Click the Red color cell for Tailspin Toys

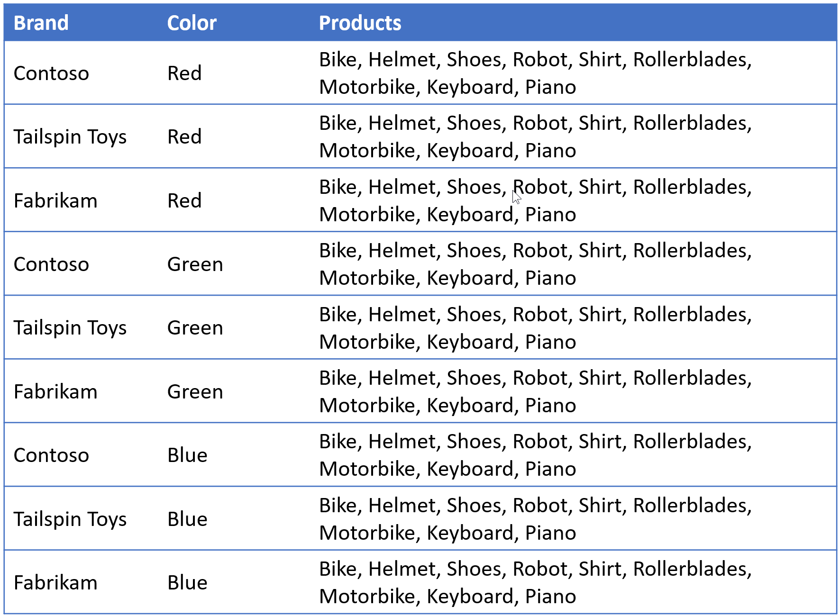tap(184, 137)
